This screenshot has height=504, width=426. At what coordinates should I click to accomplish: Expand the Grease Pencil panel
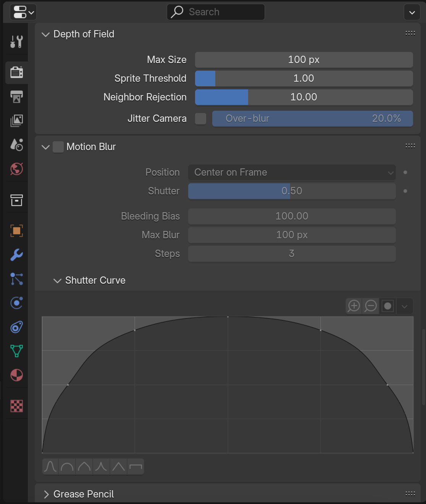coord(46,494)
